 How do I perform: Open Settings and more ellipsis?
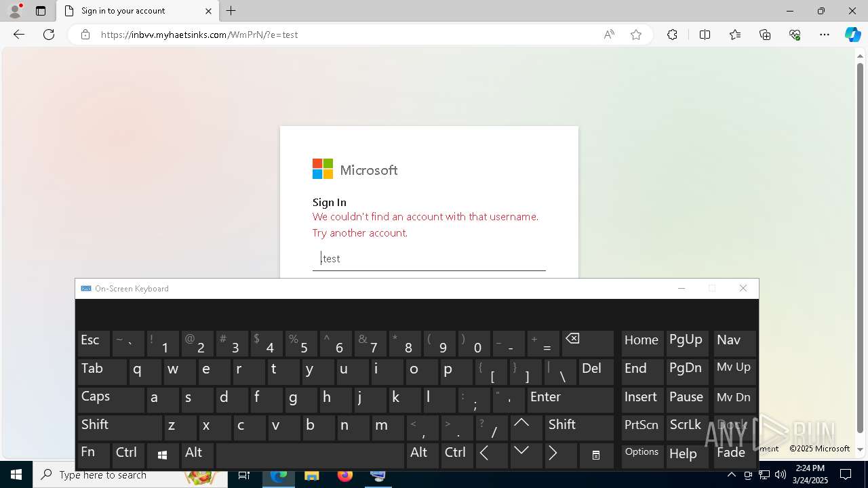[825, 35]
